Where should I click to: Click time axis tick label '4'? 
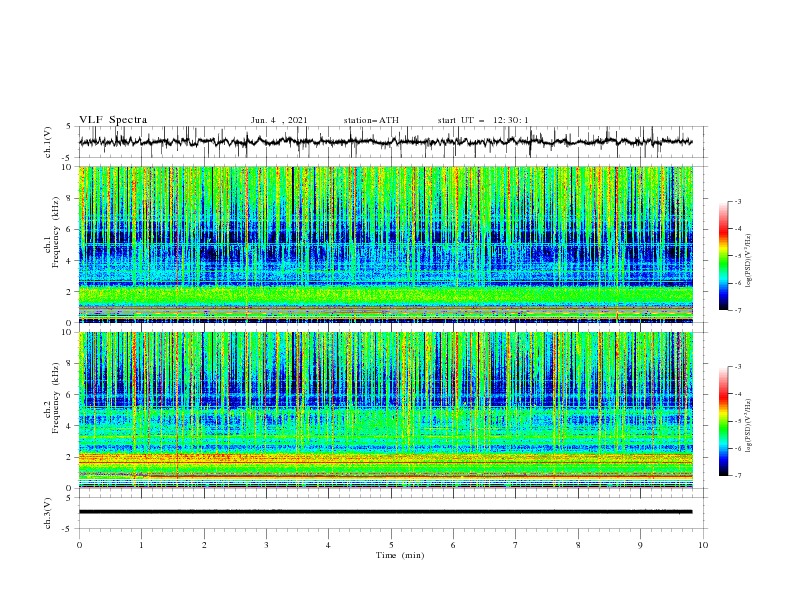[x=328, y=545]
